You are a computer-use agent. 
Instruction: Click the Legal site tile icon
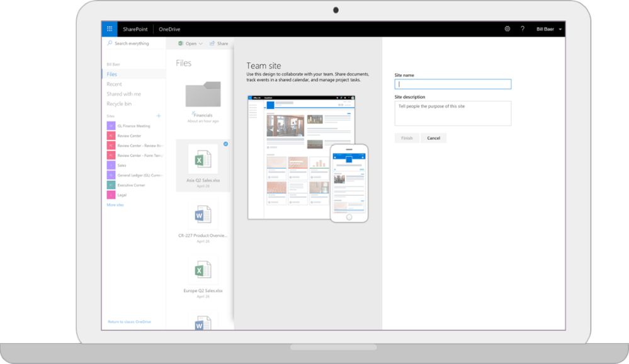[111, 195]
